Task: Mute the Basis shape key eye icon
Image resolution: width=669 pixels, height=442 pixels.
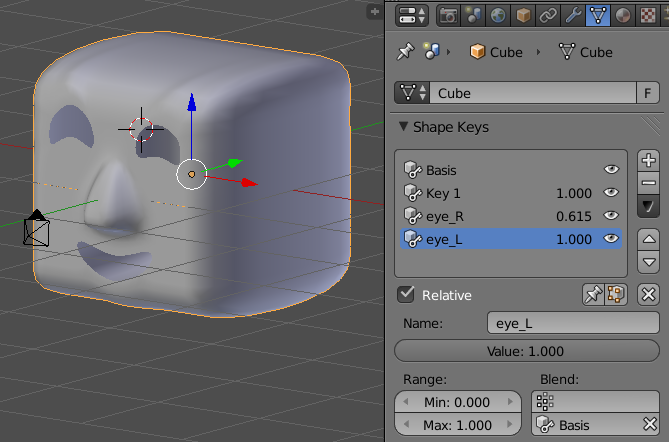Action: (x=611, y=169)
